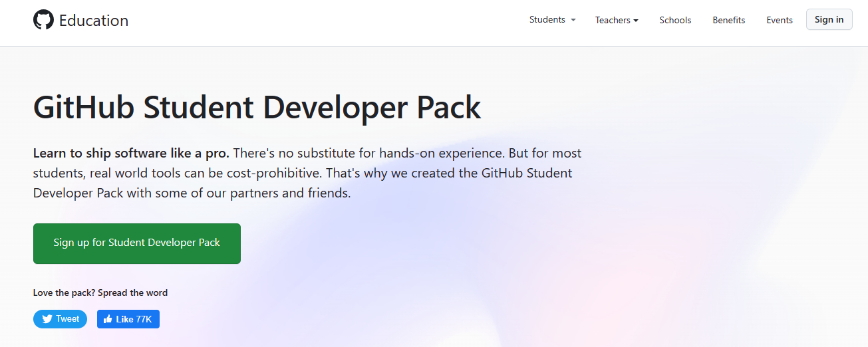The width and height of the screenshot is (868, 347).
Task: Click the GitHub Student Developer Pack heading
Action: tap(257, 107)
